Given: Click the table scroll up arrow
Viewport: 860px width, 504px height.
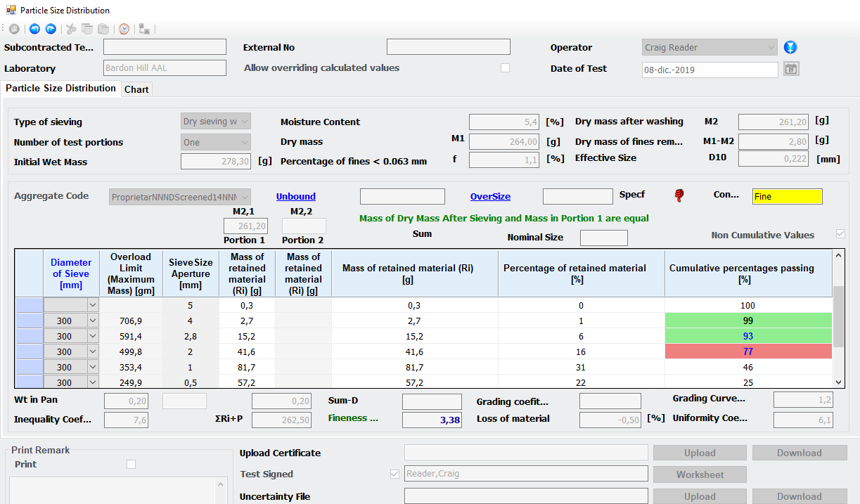Looking at the screenshot, I should click(838, 256).
